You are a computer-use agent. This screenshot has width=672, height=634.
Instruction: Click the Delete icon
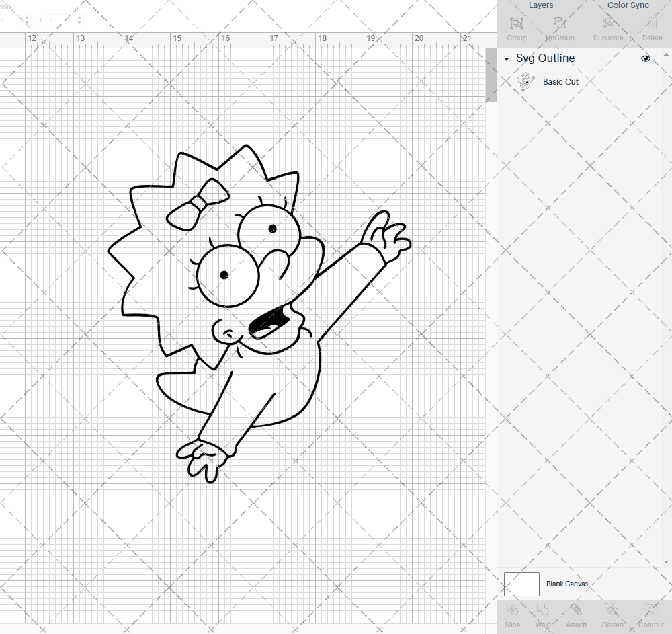(651, 28)
